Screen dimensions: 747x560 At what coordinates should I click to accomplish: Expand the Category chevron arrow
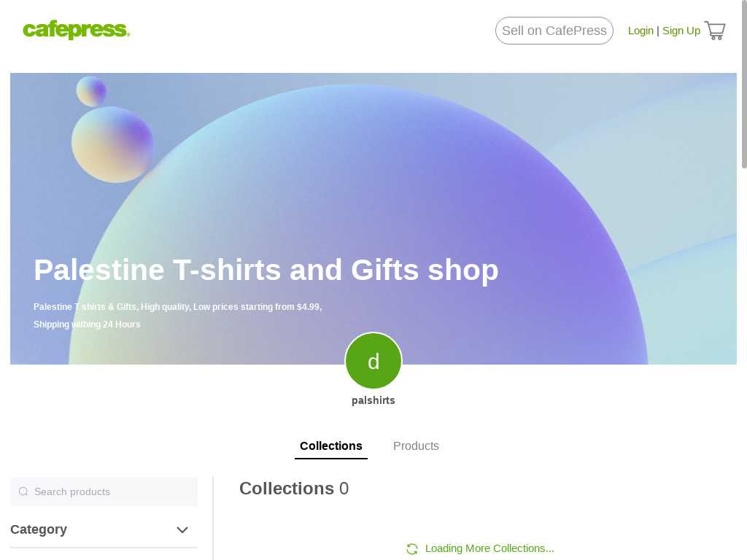coord(182,529)
